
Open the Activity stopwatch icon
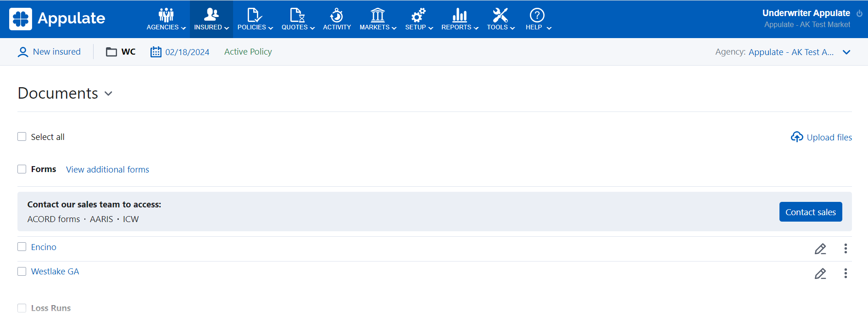(x=337, y=16)
